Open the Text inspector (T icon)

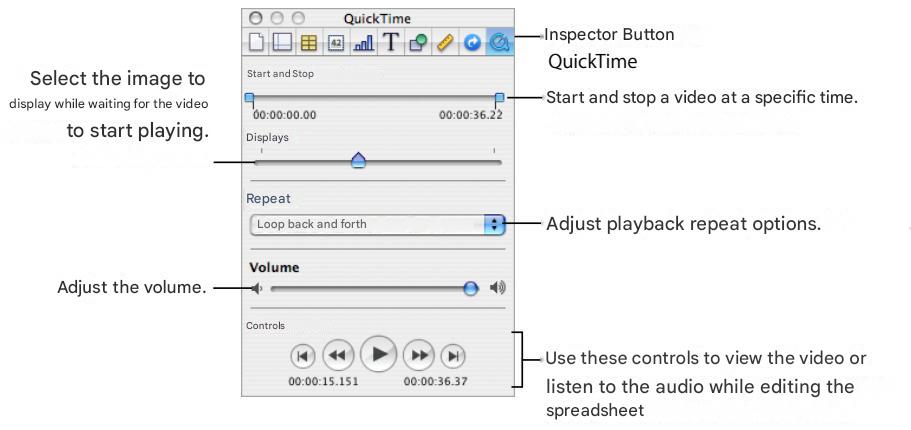coord(391,42)
